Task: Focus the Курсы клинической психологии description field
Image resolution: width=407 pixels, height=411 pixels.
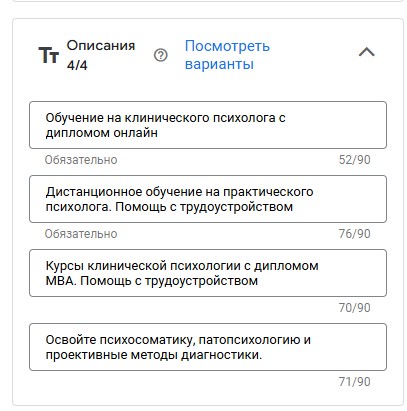Action: 208,273
